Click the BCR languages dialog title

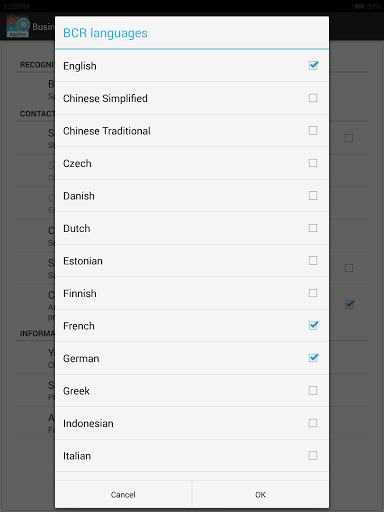[x=105, y=33]
